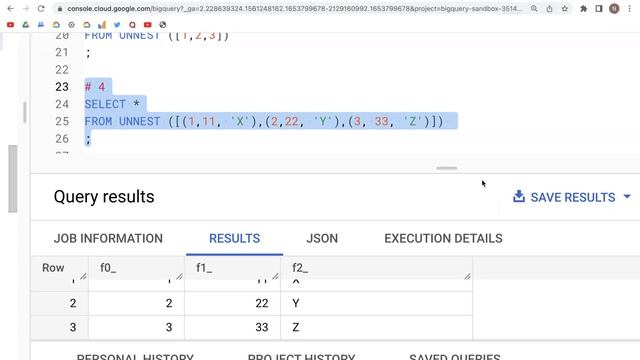Viewport: 640px width, 360px height.
Task: Open SAVED QUERIES tab
Action: 455,357
